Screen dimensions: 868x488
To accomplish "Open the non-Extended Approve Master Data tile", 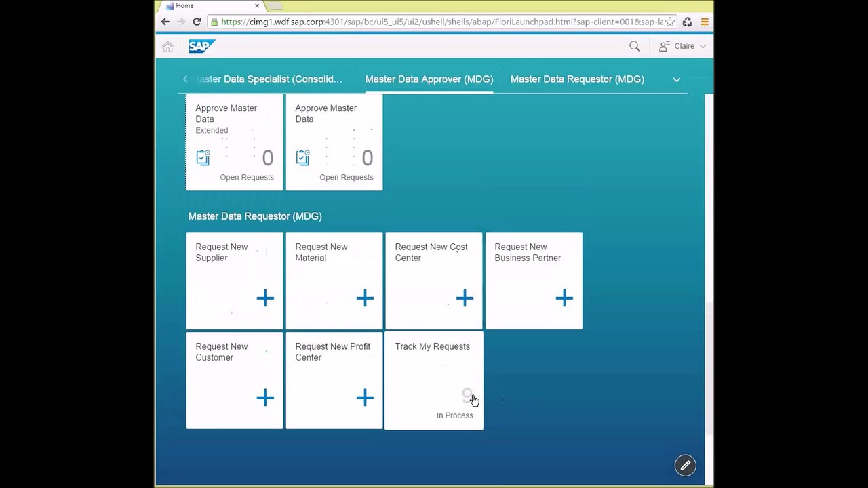I will coord(334,142).
